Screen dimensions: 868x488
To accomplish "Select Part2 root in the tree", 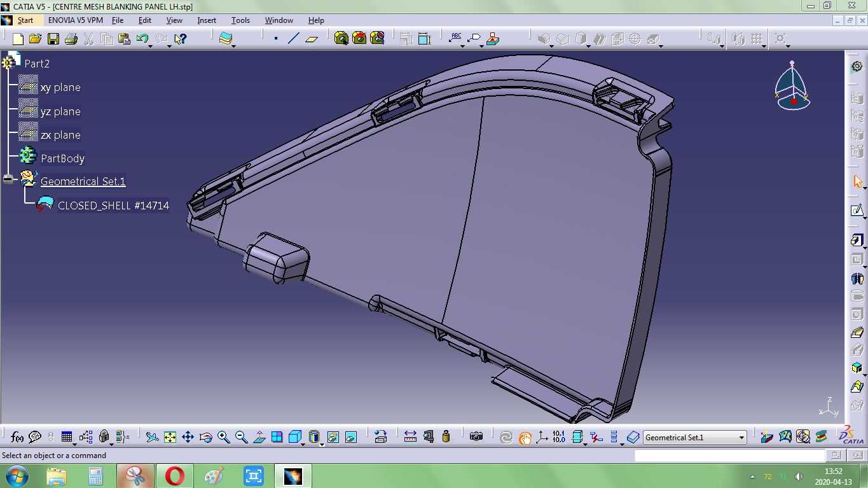I will (x=37, y=64).
